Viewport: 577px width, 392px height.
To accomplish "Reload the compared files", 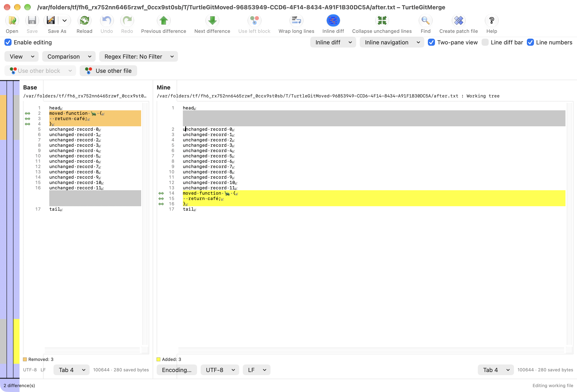I will [x=84, y=21].
